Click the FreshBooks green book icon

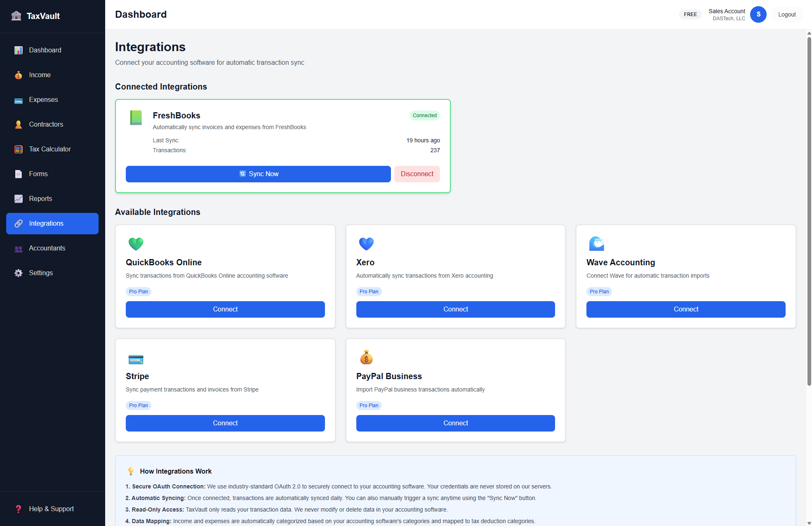point(136,118)
